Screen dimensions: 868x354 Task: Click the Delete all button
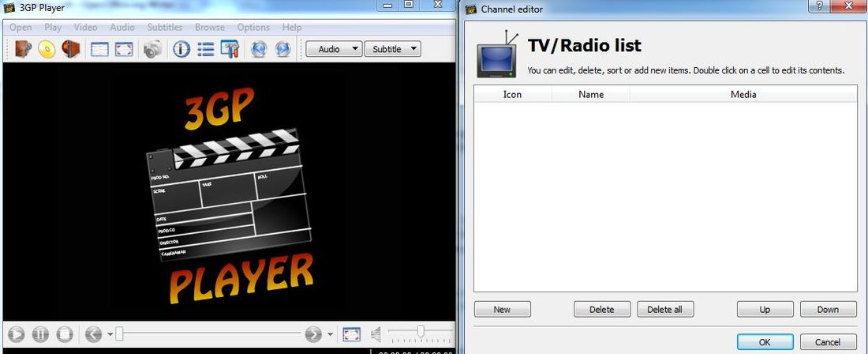click(x=665, y=309)
